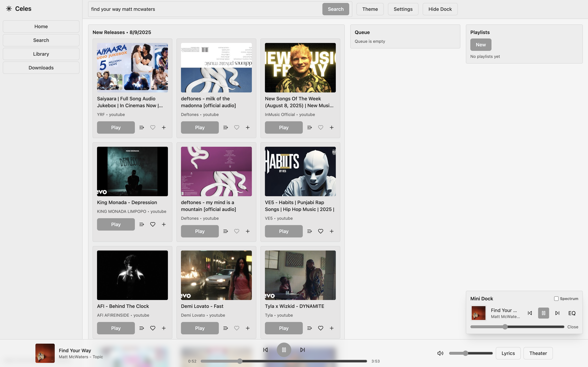Image resolution: width=588 pixels, height=367 pixels.
Task: Like Demi Lovato Fast
Action: pos(237,328)
